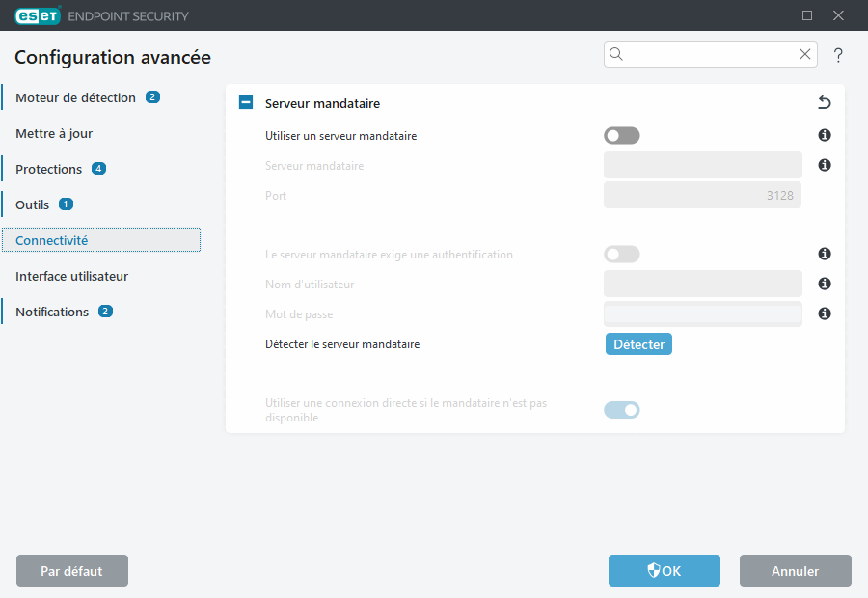Enable 'Utiliser un serveur mandataire'

621,135
